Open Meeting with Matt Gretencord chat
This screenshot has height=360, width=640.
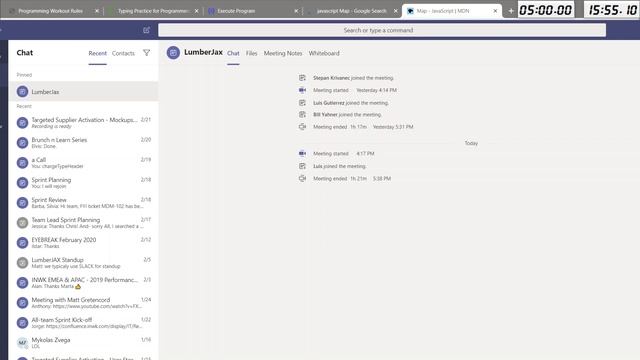pyautogui.click(x=83, y=302)
